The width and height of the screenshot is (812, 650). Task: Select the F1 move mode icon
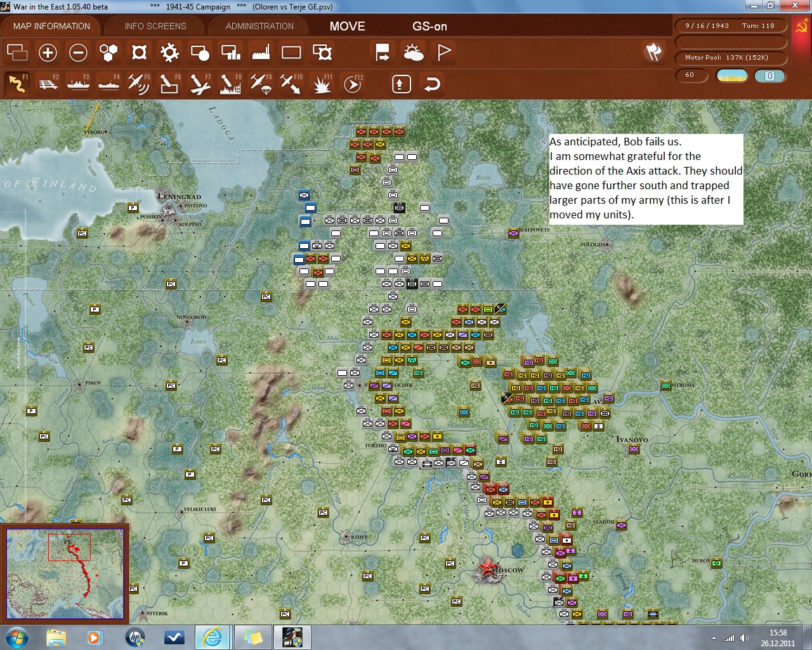(x=17, y=83)
